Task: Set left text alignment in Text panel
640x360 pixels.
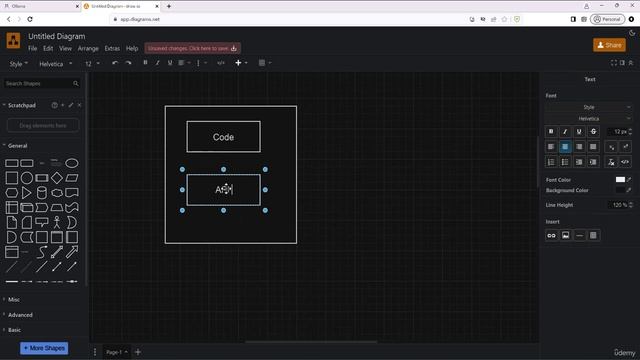Action: [x=551, y=147]
